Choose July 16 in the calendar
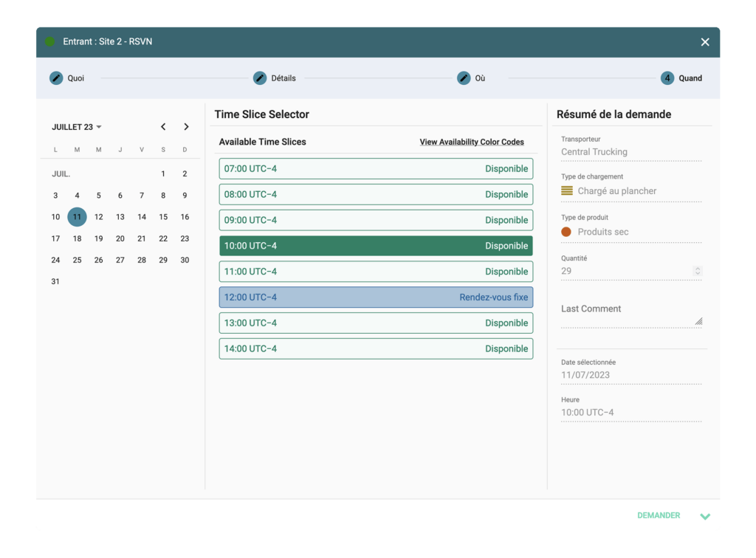Screen dimensions: 756x558 (185, 217)
